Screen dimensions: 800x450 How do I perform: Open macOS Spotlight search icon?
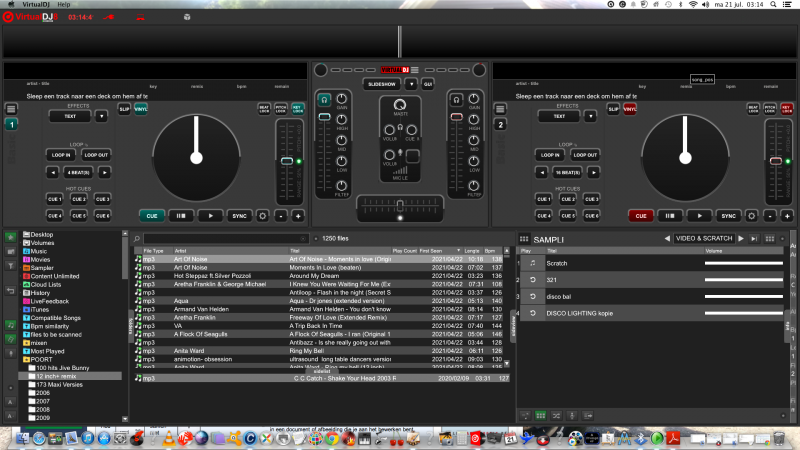click(773, 5)
